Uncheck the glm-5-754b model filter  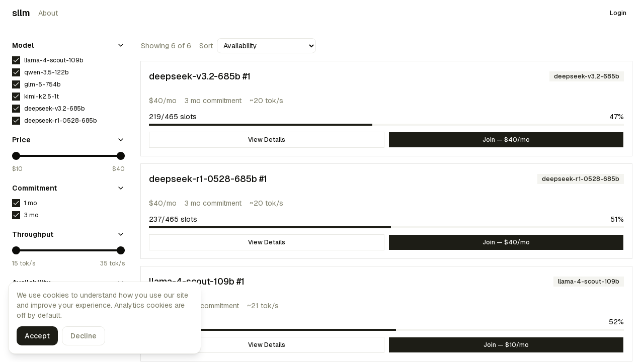click(16, 84)
